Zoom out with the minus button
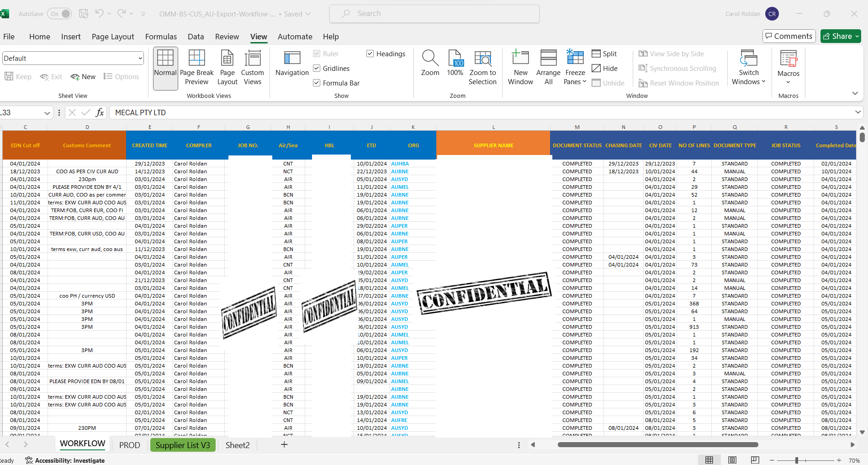 [772, 460]
